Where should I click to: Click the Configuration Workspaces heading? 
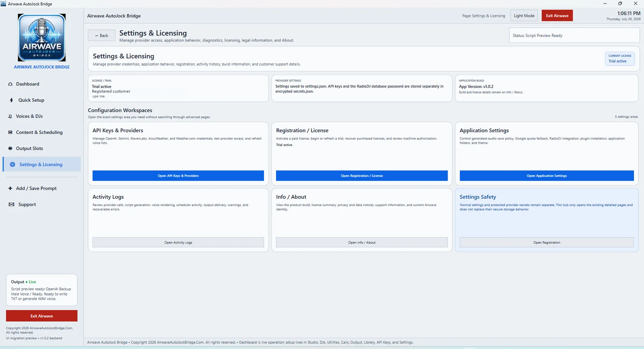click(120, 110)
